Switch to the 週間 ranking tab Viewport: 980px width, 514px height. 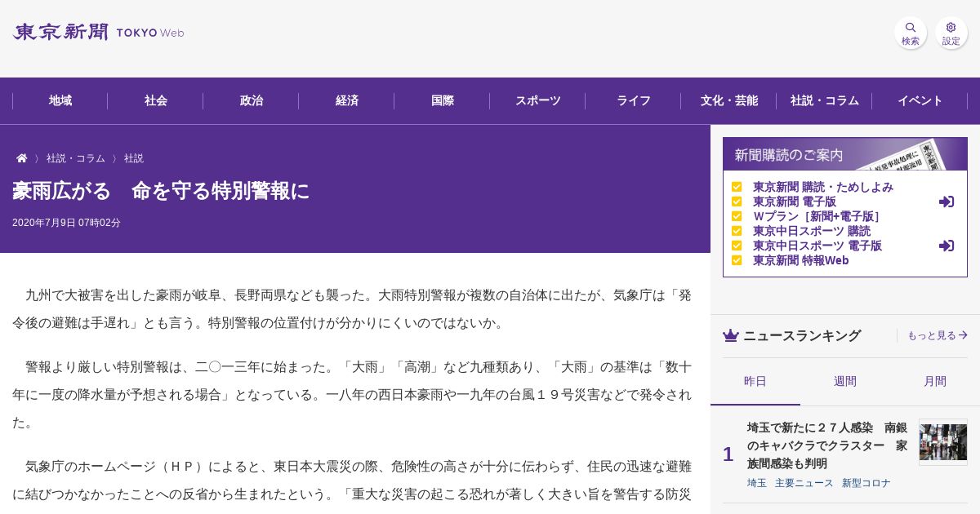point(845,381)
